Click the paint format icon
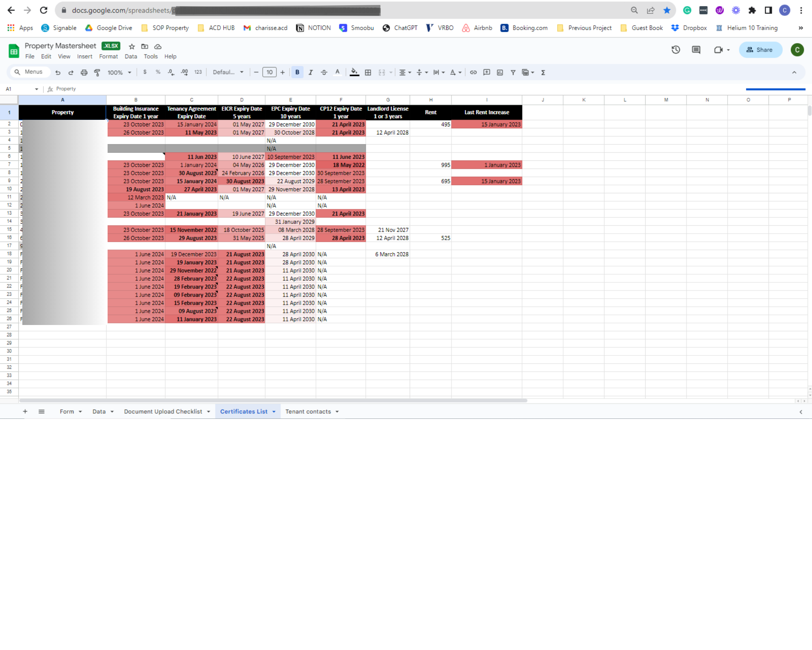812x650 pixels. (97, 72)
